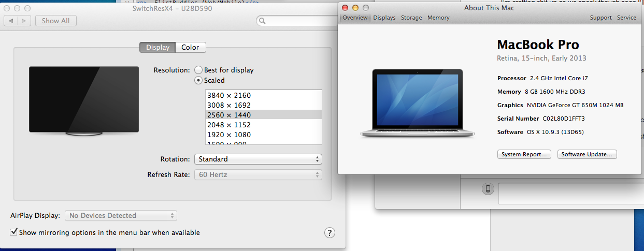Click the System Report button
644x251 pixels.
(524, 154)
